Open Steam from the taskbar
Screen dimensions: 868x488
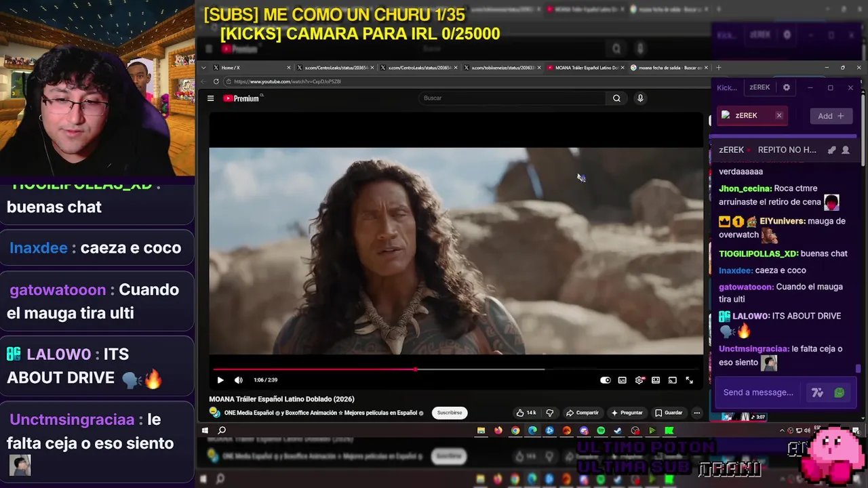click(x=618, y=430)
